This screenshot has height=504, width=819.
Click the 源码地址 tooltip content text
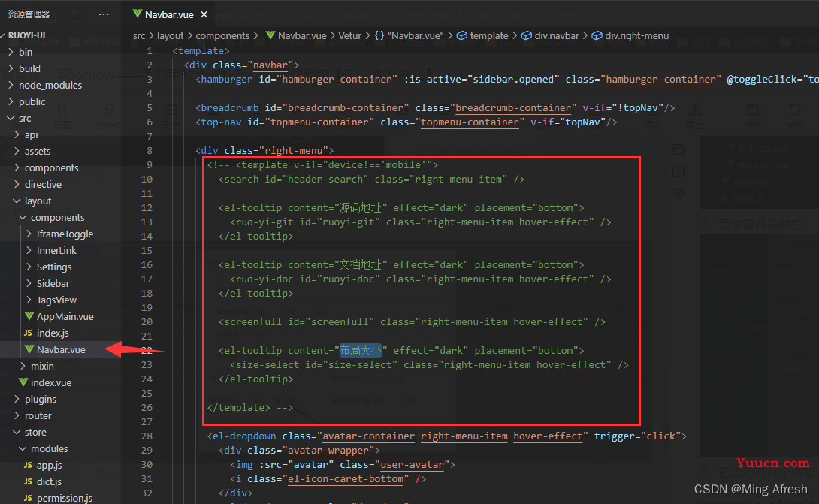361,208
